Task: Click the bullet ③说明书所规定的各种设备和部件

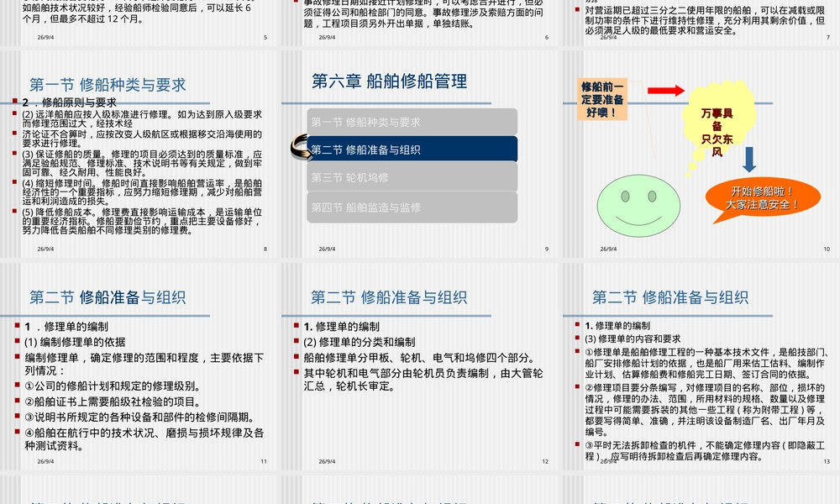Action: [139, 417]
